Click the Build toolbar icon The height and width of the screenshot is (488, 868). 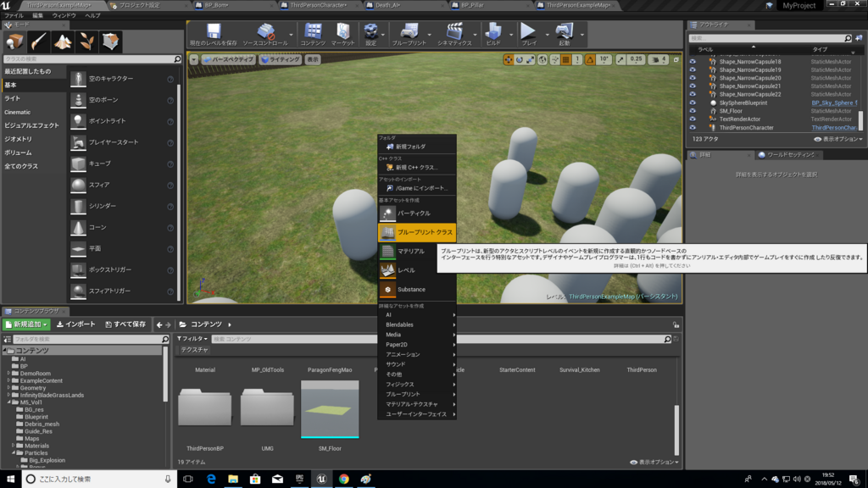[493, 34]
